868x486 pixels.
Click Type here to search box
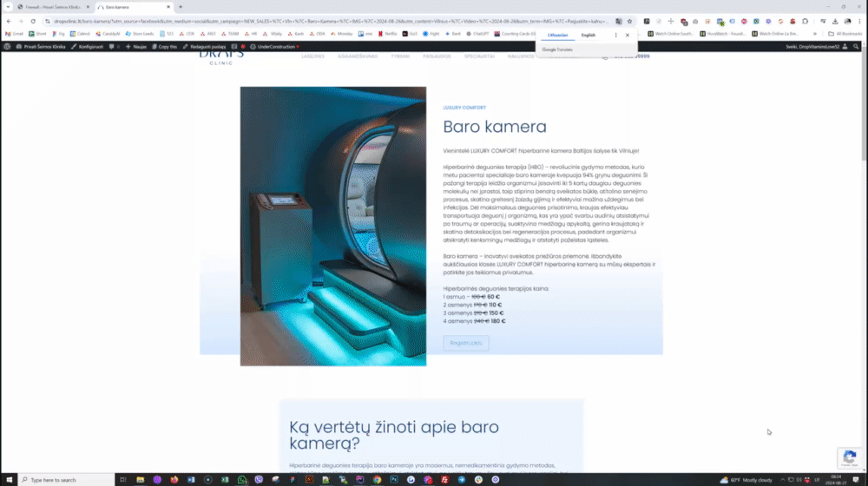pyautogui.click(x=67, y=479)
